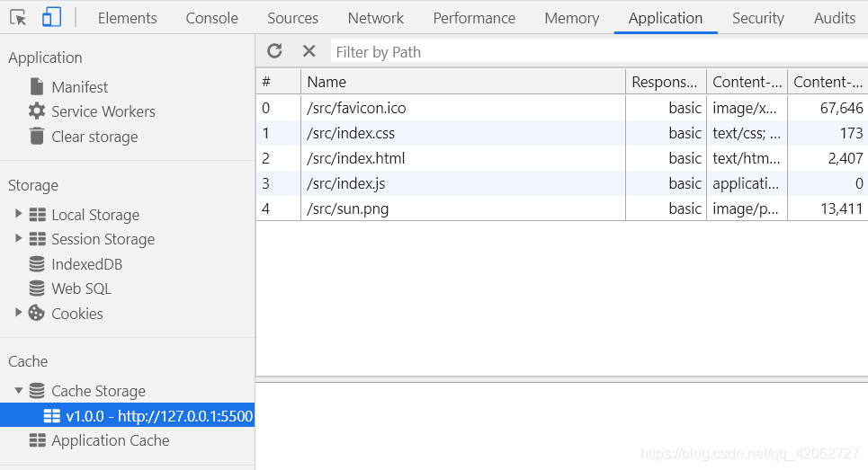Collapse the Cache Storage tree node
This screenshot has width=868, height=470.
click(x=18, y=391)
